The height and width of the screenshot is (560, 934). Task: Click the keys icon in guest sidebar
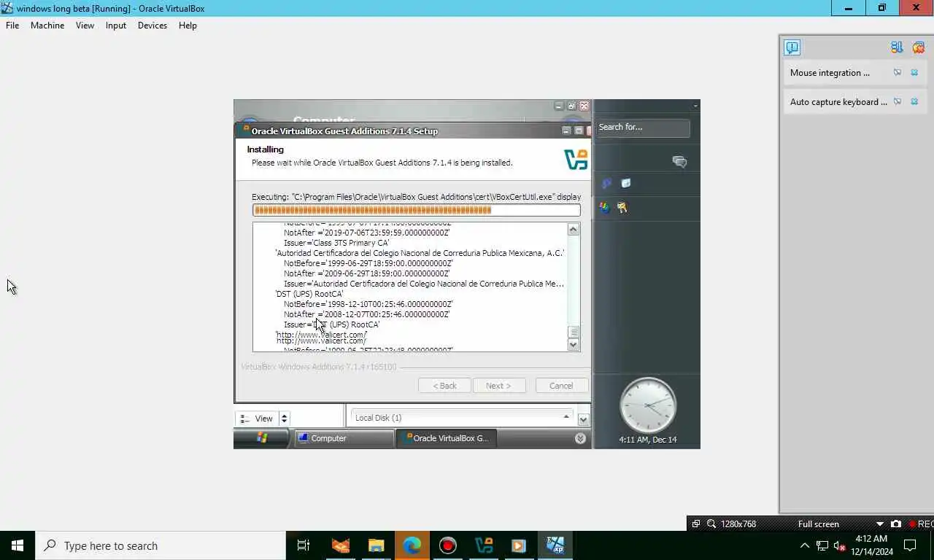[x=622, y=207]
